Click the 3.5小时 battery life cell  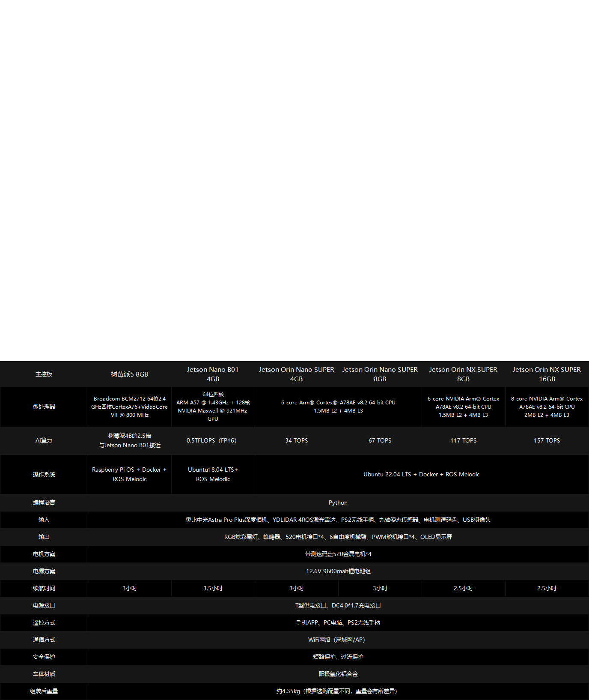click(213, 588)
